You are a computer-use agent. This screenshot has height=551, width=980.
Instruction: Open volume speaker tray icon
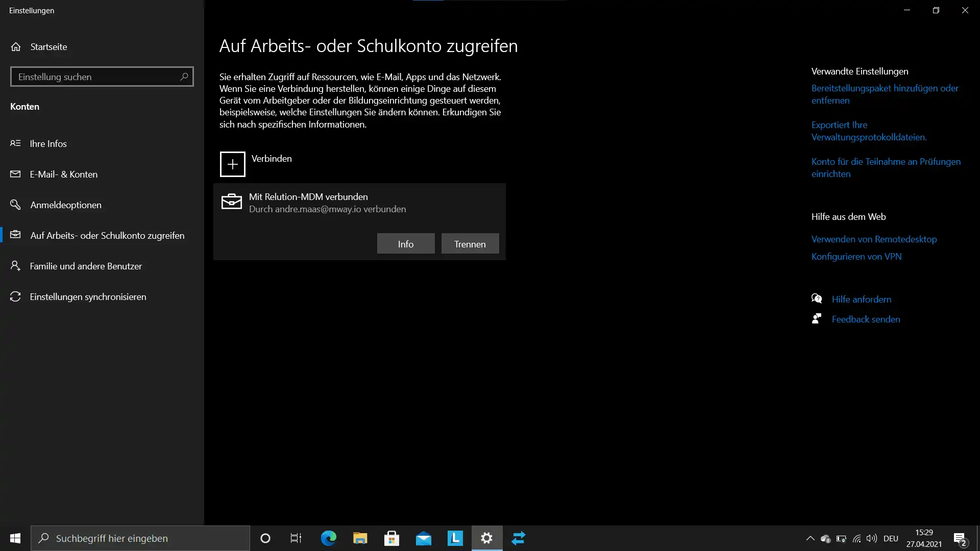tap(872, 538)
